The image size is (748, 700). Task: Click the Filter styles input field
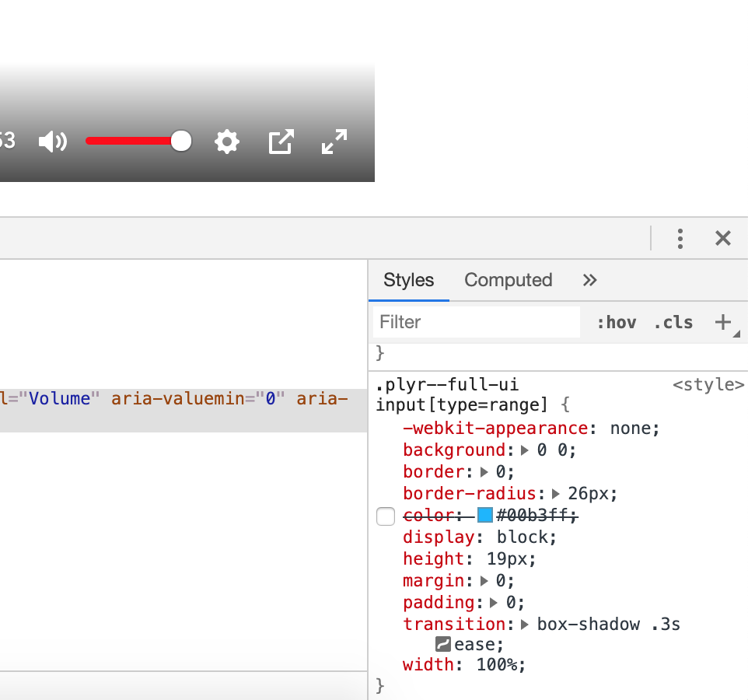click(x=475, y=321)
